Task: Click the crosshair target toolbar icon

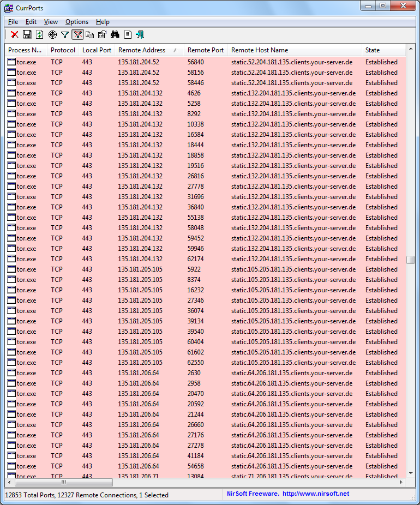Action: coord(52,34)
